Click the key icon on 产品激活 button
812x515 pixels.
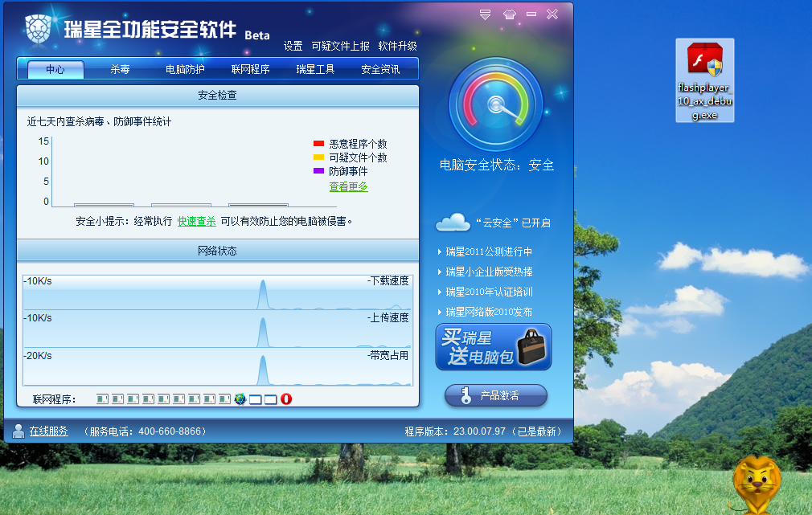tap(466, 395)
